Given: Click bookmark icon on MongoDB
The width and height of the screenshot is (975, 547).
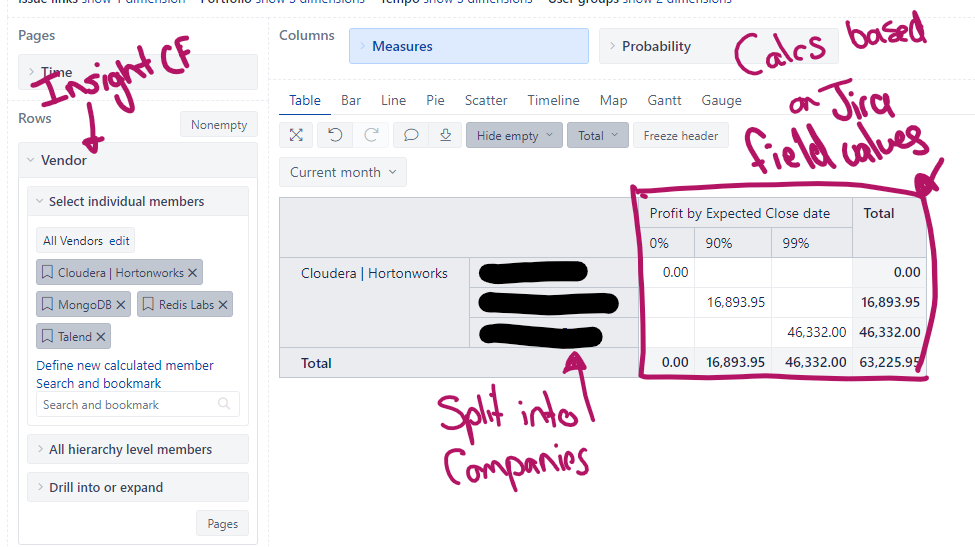Looking at the screenshot, I should (x=47, y=304).
